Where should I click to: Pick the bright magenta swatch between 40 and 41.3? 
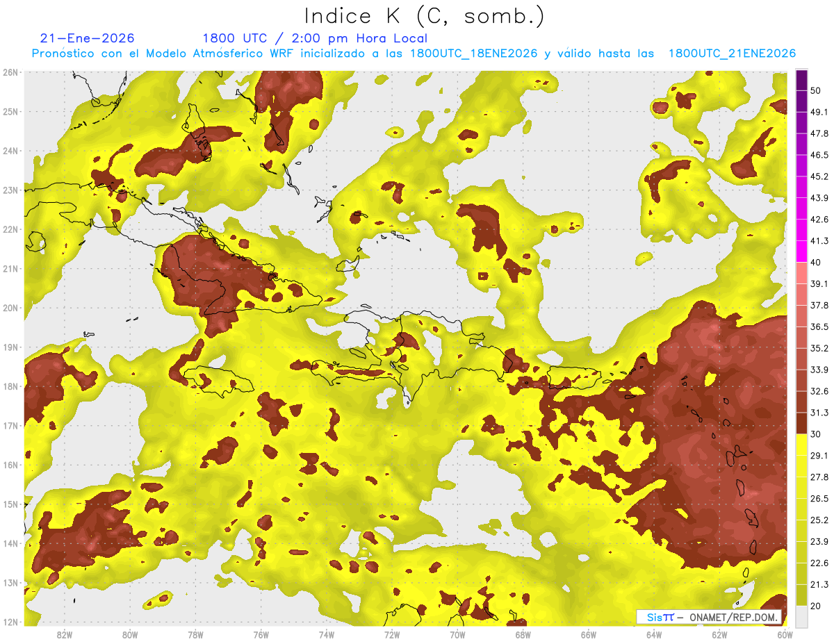[801, 251]
